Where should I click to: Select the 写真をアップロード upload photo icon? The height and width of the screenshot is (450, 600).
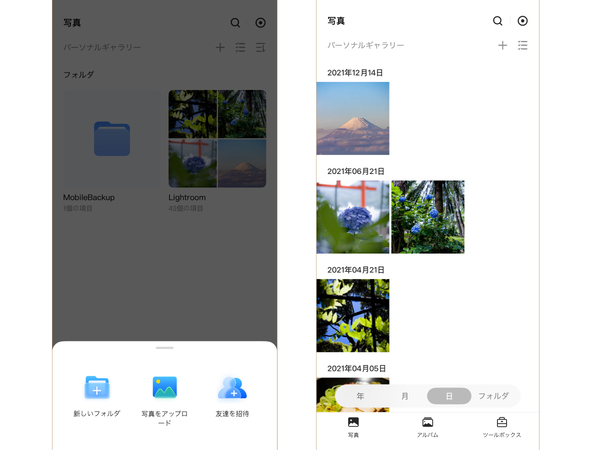point(165,387)
